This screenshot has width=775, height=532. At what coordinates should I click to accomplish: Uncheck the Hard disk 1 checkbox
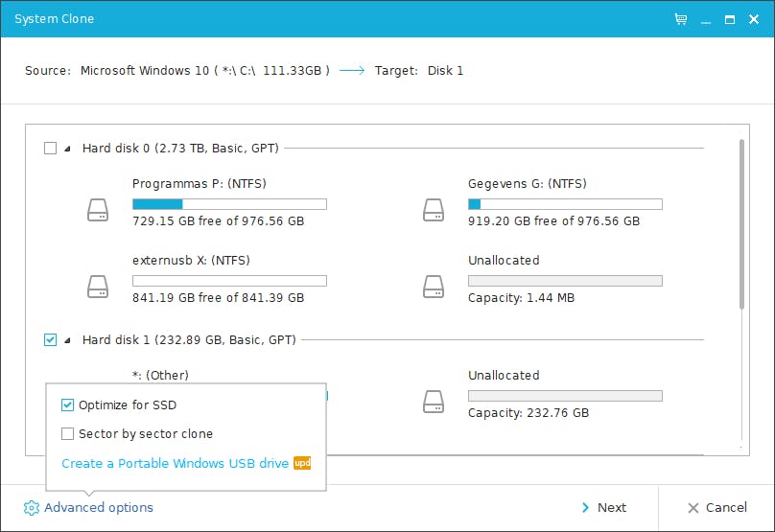click(51, 340)
